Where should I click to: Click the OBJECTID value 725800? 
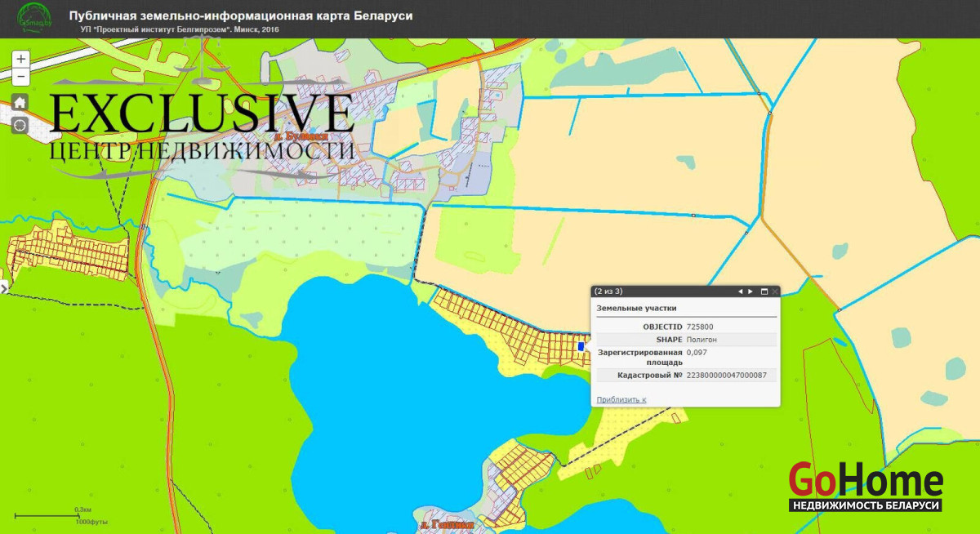pos(700,327)
